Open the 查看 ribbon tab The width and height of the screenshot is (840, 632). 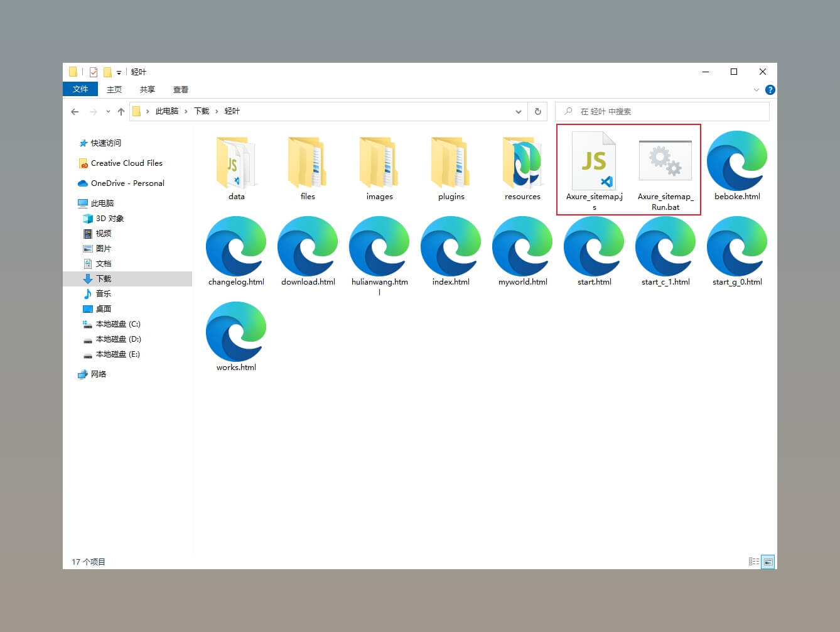coord(181,89)
